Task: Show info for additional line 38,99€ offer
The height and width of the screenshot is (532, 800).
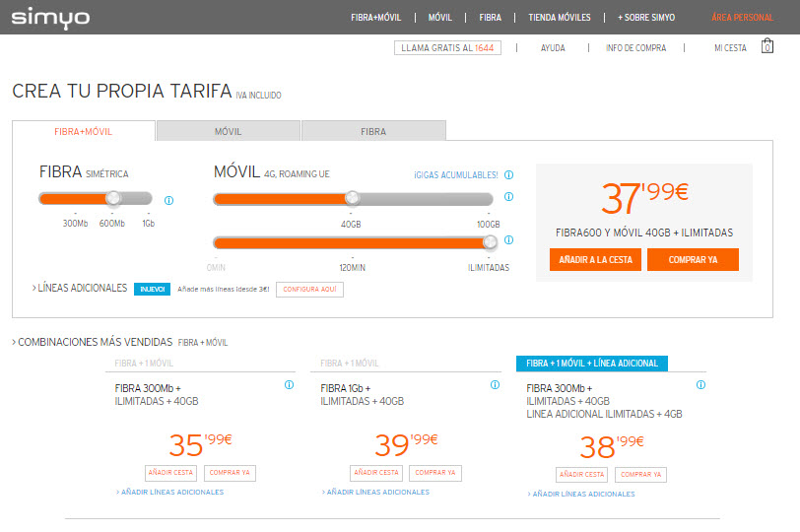Action: point(701,384)
